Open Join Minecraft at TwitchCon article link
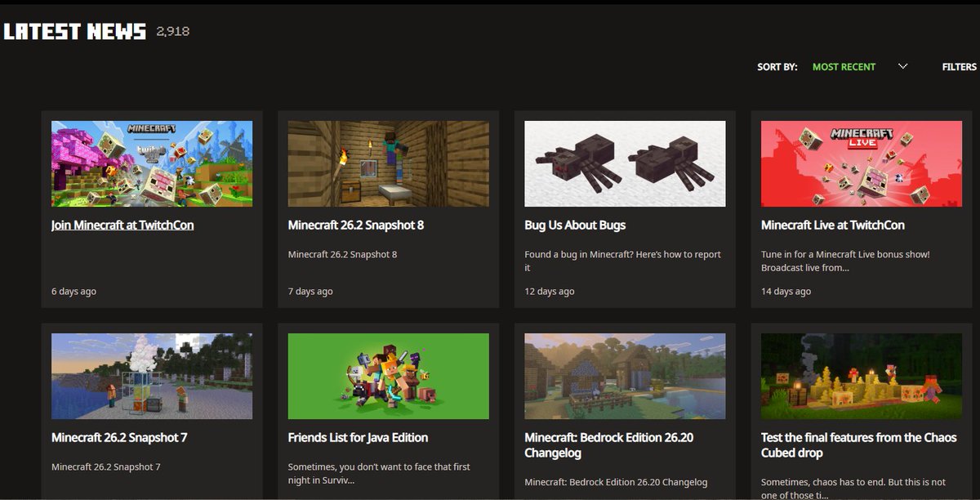Image resolution: width=980 pixels, height=500 pixels. (x=122, y=225)
